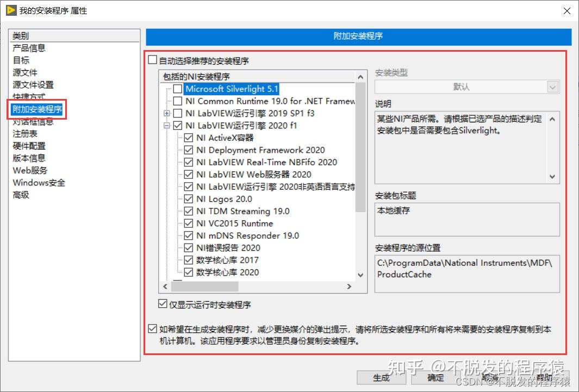The width and height of the screenshot is (579, 392).
Task: Check NI Common Runtime 19.0 for .NET
Action: (177, 101)
